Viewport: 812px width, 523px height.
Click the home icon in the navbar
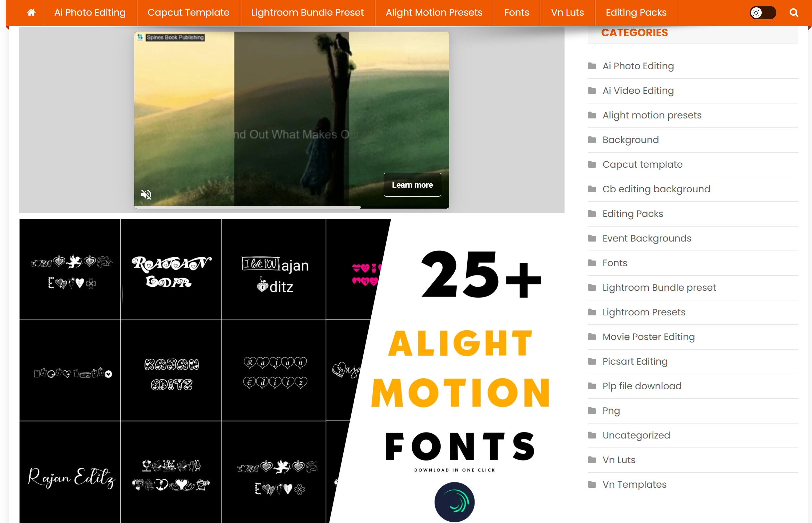pos(31,13)
